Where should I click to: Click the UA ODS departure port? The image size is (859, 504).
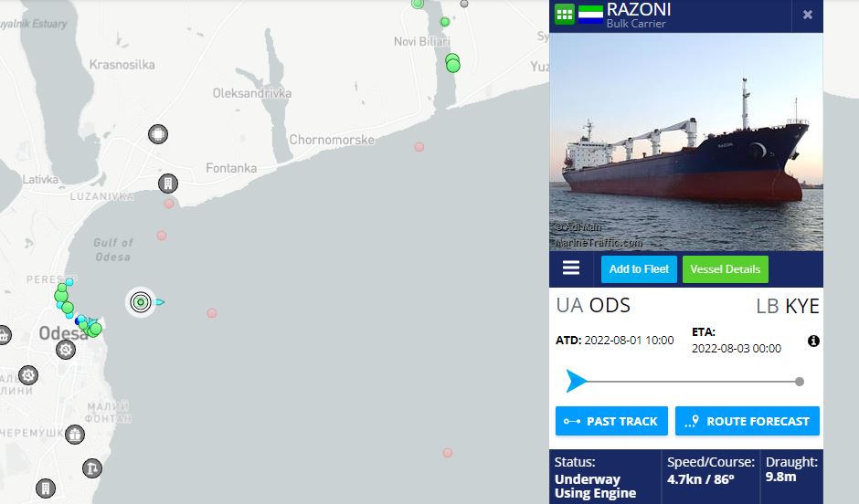tap(593, 305)
